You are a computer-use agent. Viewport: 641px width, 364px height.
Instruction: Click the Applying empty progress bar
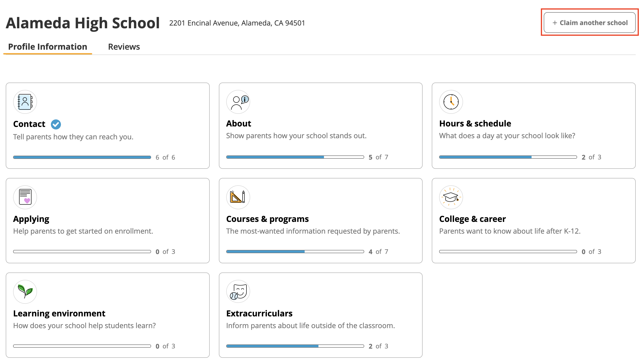point(82,252)
